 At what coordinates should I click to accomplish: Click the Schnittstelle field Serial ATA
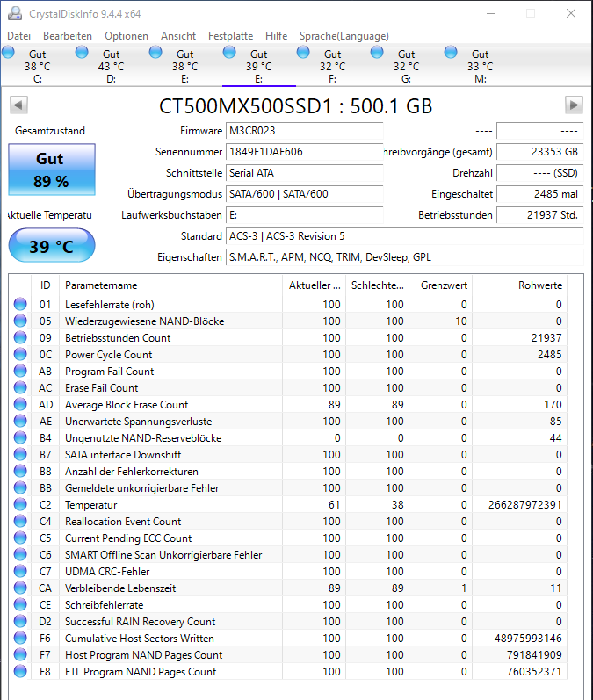pos(305,173)
